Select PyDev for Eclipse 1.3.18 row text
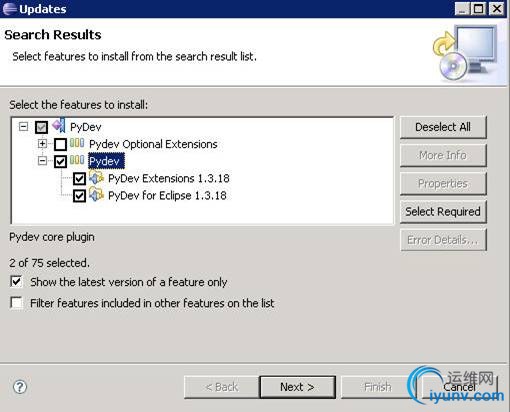 click(167, 195)
